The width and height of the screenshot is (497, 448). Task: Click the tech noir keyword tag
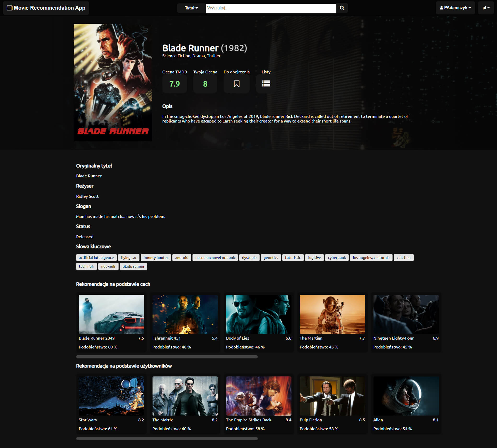[x=86, y=266]
